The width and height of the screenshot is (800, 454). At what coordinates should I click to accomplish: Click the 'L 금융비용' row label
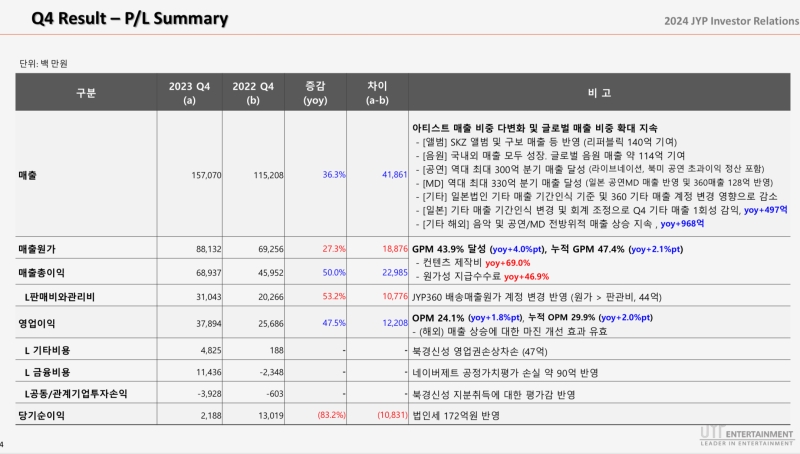[47, 372]
